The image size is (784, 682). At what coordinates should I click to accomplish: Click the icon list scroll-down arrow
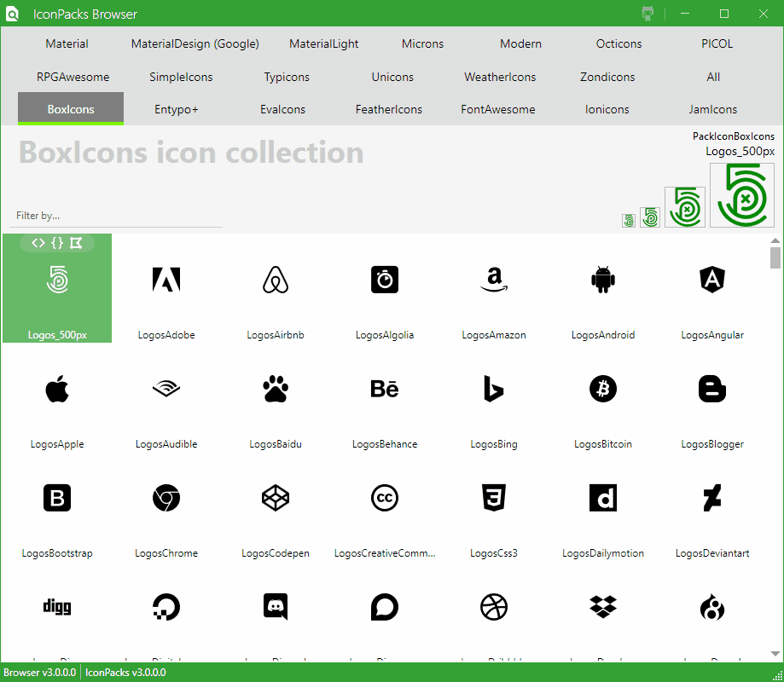click(775, 654)
